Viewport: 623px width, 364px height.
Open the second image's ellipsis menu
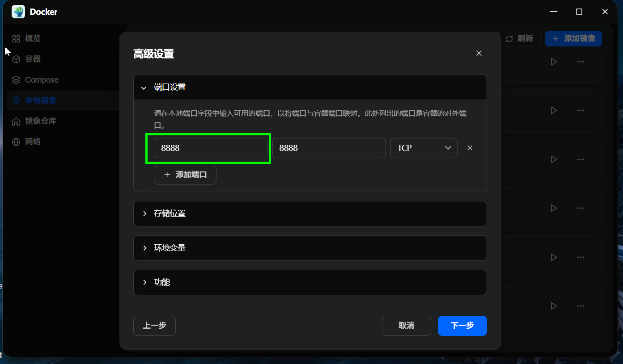[580, 110]
